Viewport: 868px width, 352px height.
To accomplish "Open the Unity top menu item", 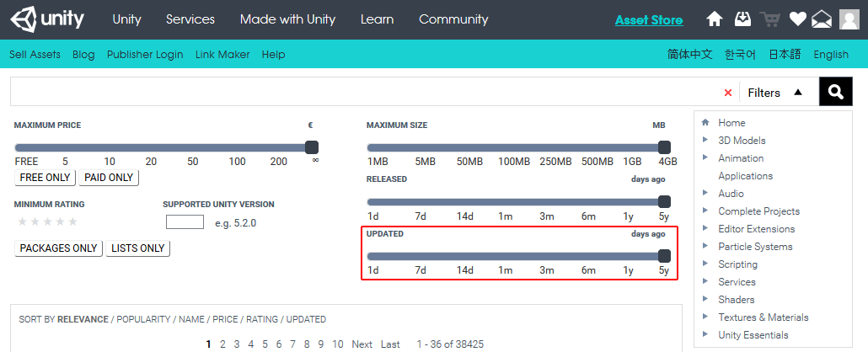I will click(x=126, y=19).
